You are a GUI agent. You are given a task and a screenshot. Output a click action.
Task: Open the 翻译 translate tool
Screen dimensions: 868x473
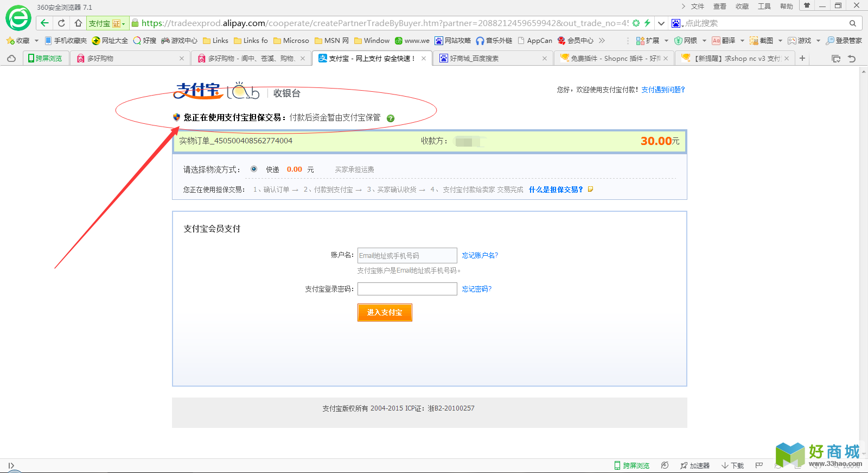click(x=724, y=41)
